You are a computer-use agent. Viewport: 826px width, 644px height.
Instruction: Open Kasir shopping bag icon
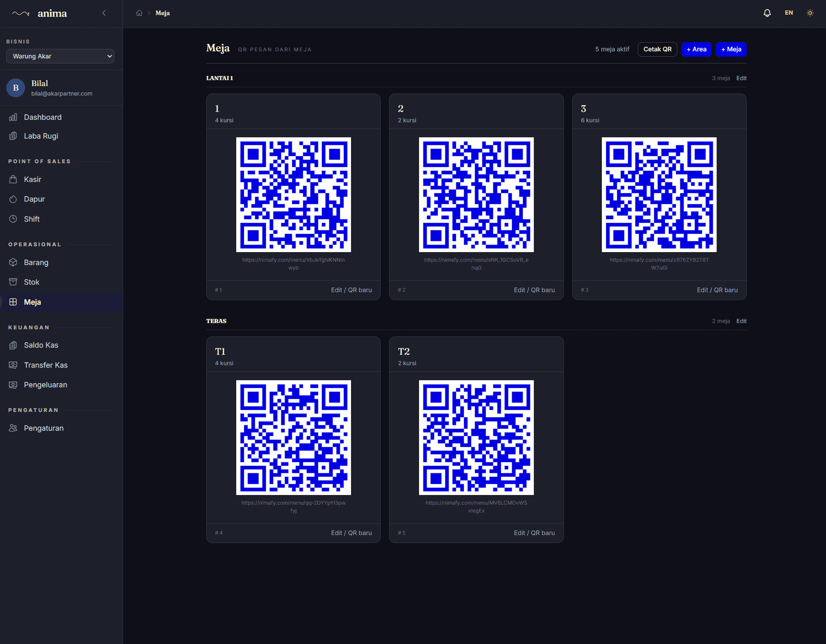[x=13, y=179]
